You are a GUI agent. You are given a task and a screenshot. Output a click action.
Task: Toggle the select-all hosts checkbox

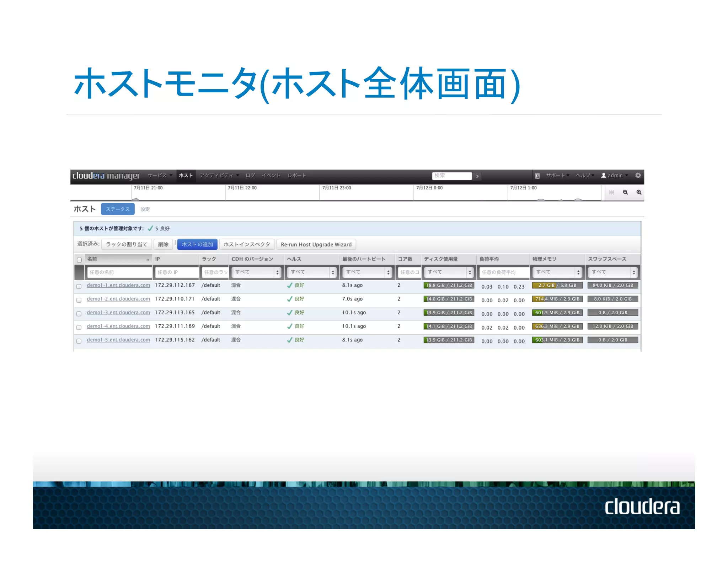pyautogui.click(x=79, y=260)
